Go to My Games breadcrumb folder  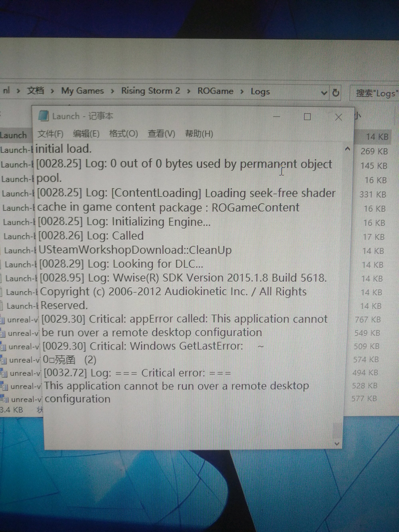(x=82, y=91)
